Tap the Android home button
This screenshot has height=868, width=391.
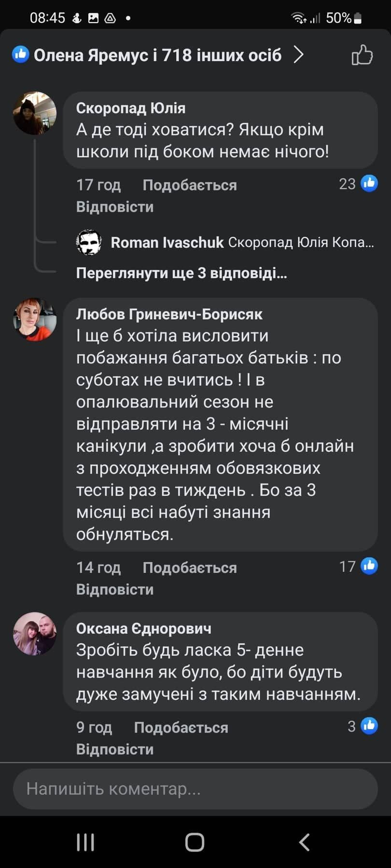tap(195, 842)
